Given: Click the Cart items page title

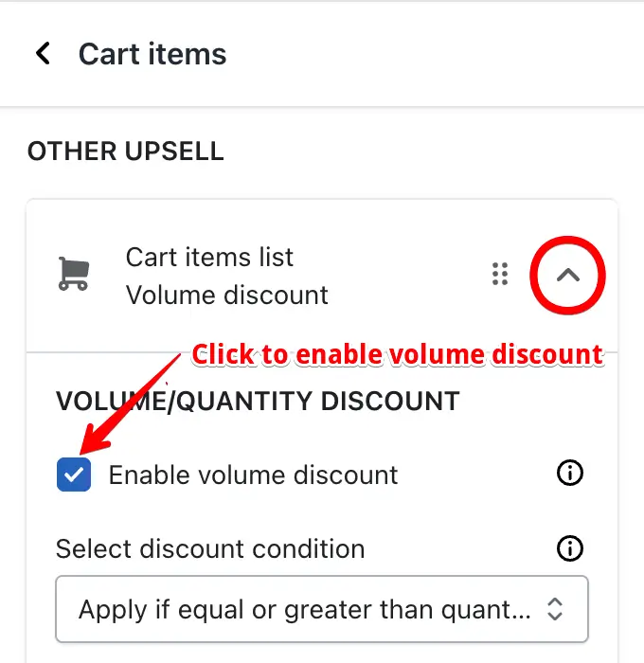Looking at the screenshot, I should (x=152, y=54).
